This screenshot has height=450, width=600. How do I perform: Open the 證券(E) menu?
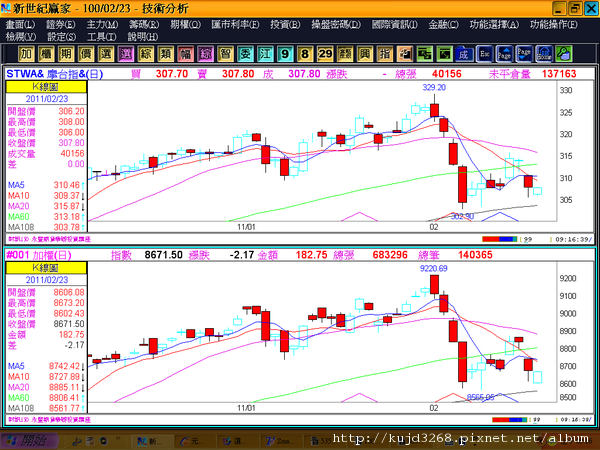tap(60, 24)
